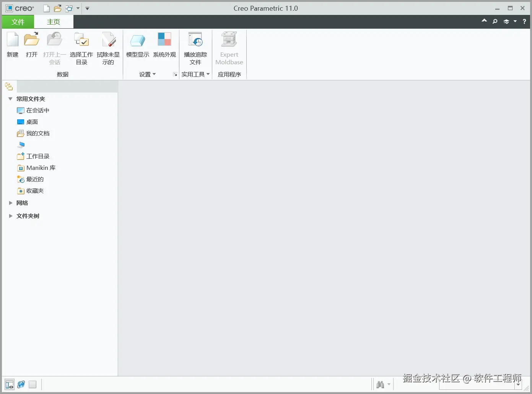532x394 pixels.
Task: Open the customize quick access toolbar arrow
Action: (87, 8)
